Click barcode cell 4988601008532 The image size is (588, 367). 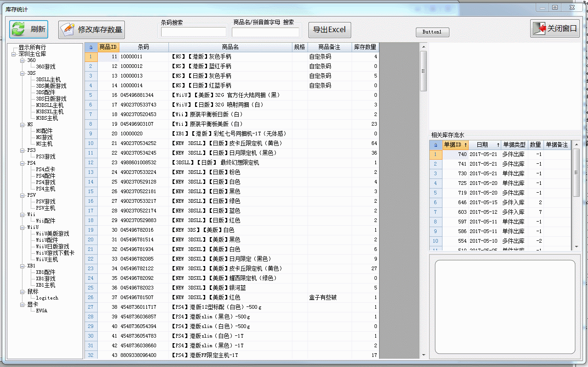(144, 163)
